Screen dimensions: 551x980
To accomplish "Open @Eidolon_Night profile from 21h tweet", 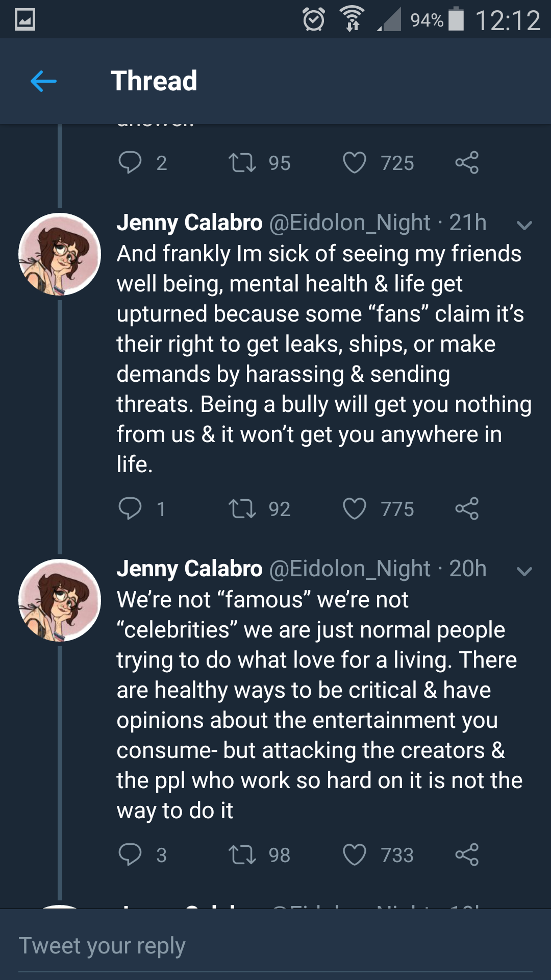I will coord(350,223).
